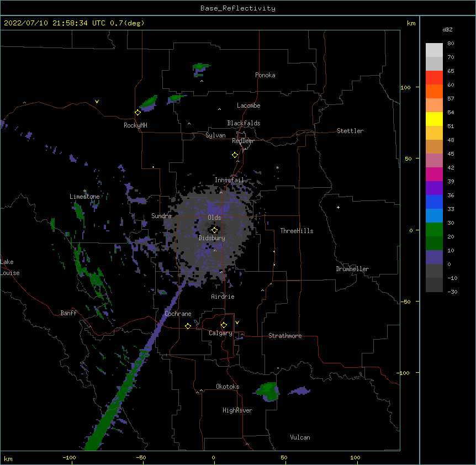The width and height of the screenshot is (476, 465).
Task: Click the yellow 54 dBZ legend color
Action: pos(434,119)
